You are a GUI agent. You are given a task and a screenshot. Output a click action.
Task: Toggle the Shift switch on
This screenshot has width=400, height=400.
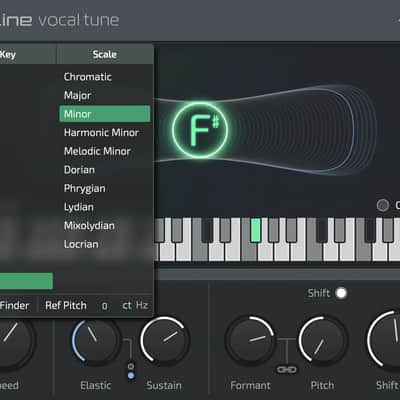(341, 293)
